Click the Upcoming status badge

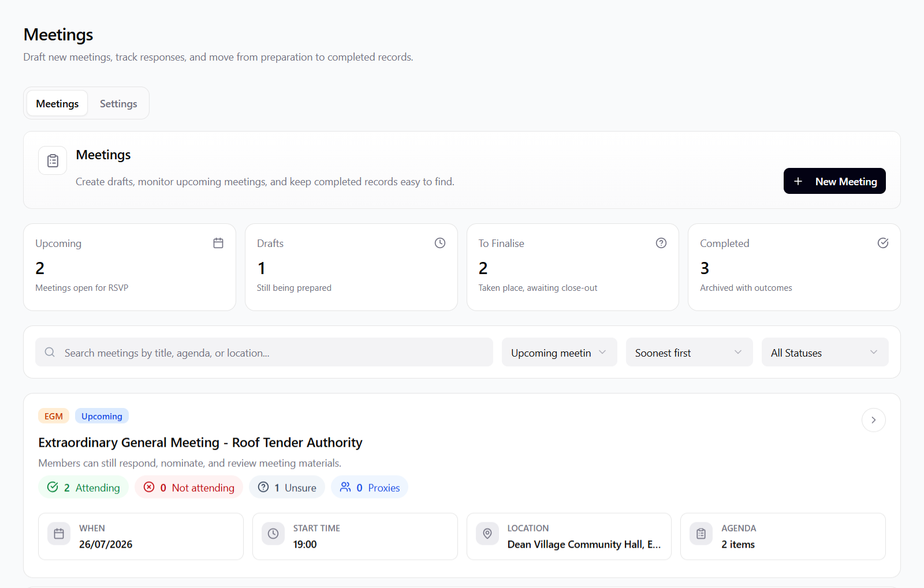pyautogui.click(x=102, y=416)
